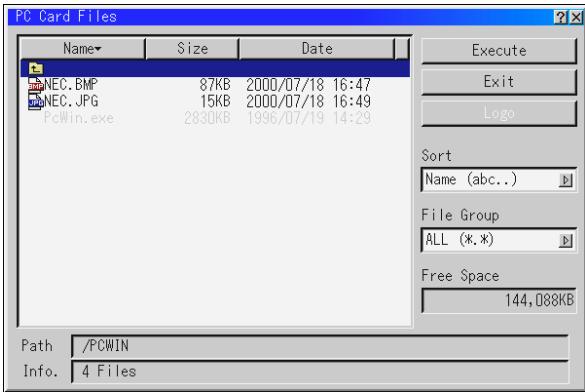
Task: Click the 15KB size value
Action: point(215,101)
